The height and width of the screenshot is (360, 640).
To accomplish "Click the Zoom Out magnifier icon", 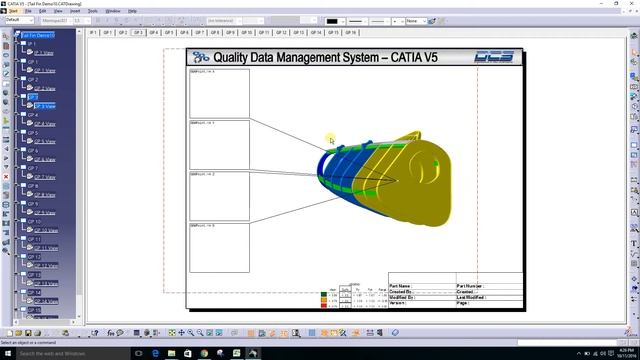I will [x=200, y=333].
